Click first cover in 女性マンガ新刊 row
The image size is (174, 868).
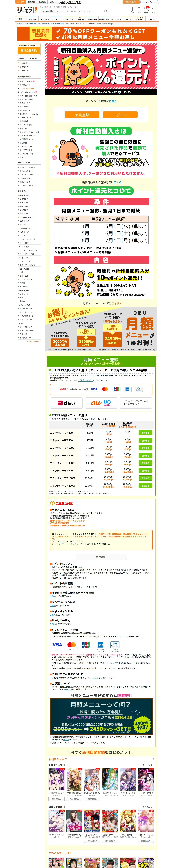coord(56,779)
